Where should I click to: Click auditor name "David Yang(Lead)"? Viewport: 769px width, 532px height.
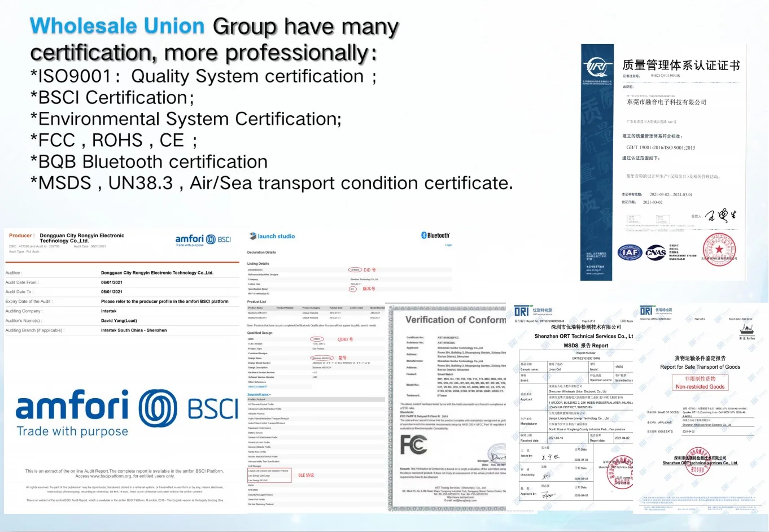coord(119,321)
